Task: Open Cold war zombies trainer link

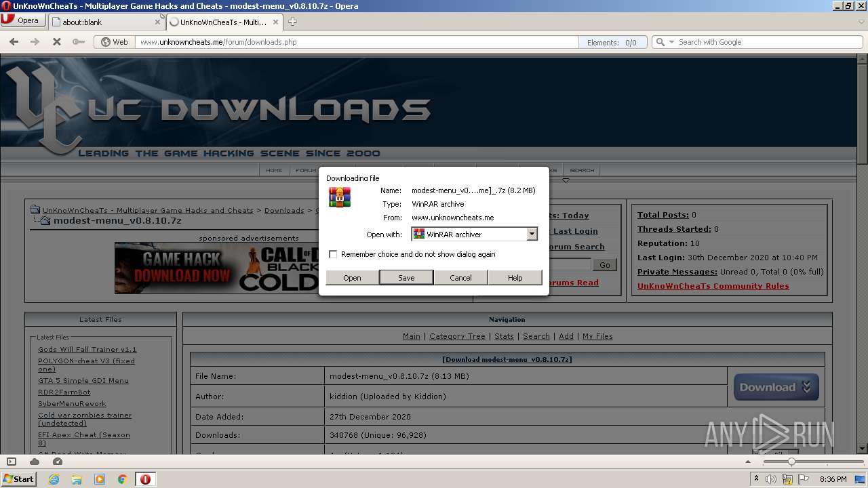Action: 85,419
